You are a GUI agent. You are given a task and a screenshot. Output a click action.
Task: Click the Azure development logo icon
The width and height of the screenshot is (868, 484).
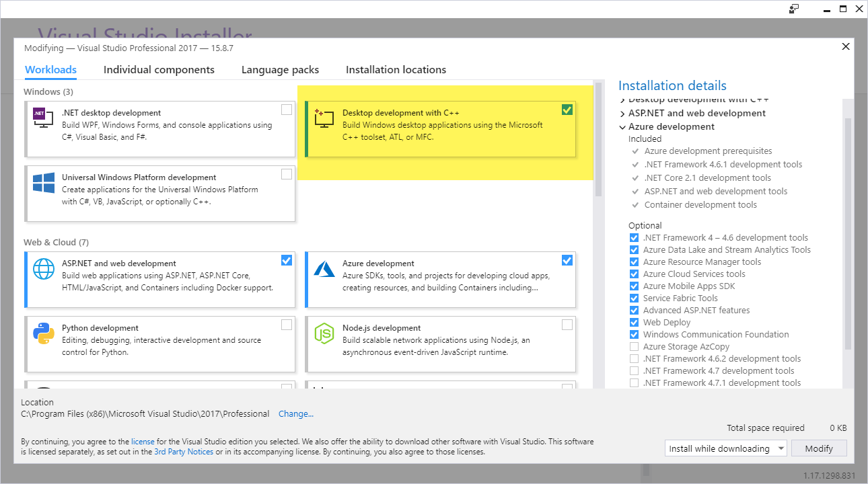click(324, 269)
